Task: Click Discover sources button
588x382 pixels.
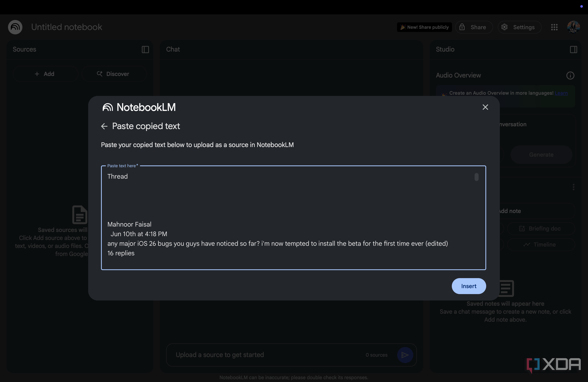Action: point(114,74)
